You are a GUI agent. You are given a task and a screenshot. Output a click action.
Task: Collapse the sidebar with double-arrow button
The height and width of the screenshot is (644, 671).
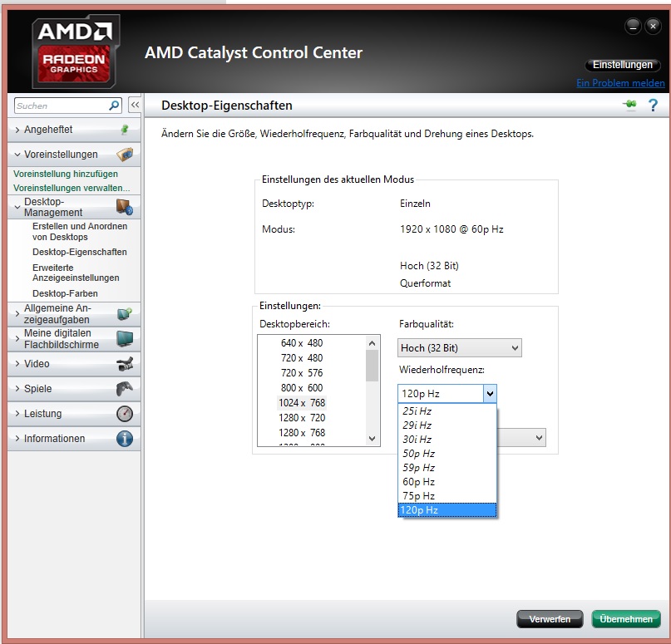[x=135, y=105]
